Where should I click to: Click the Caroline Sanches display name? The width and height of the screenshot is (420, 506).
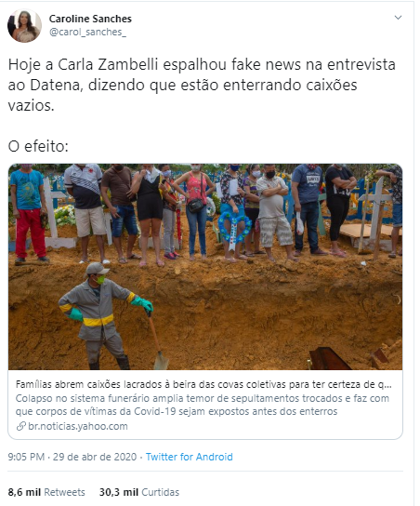(90, 19)
